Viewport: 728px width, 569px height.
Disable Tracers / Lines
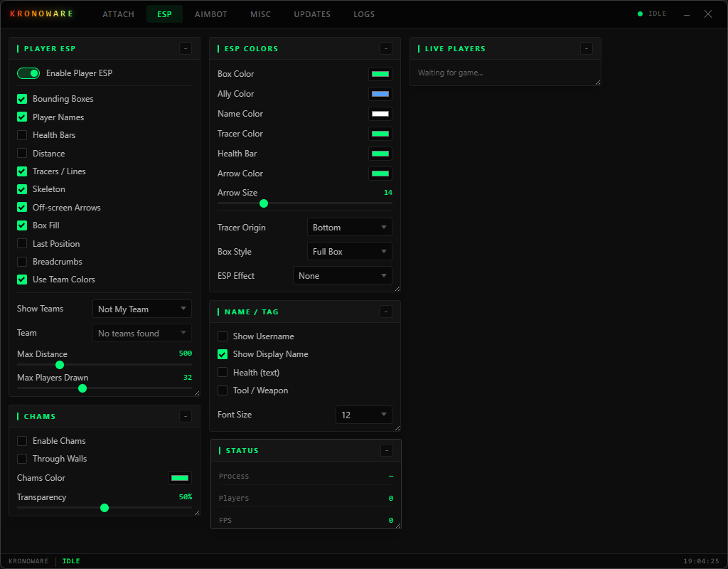tap(22, 171)
